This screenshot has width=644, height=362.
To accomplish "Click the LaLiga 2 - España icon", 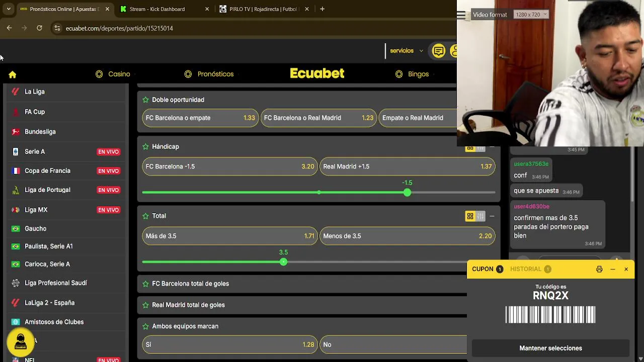I will click(x=16, y=303).
